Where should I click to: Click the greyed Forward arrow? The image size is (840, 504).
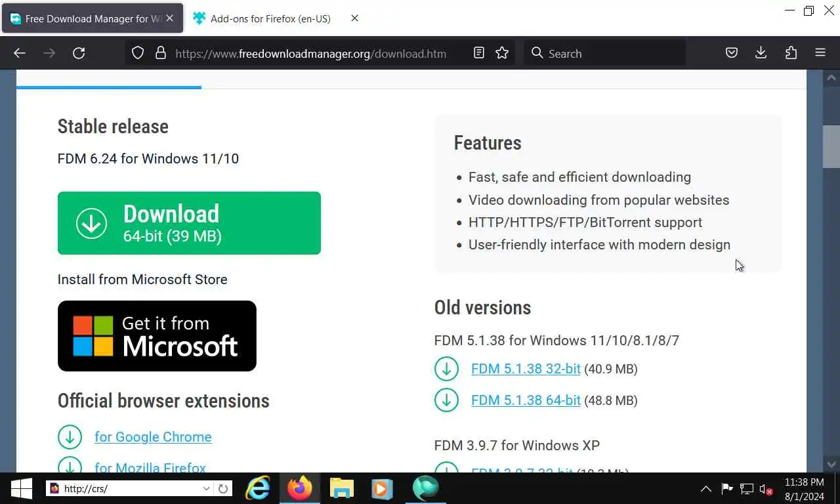point(49,53)
